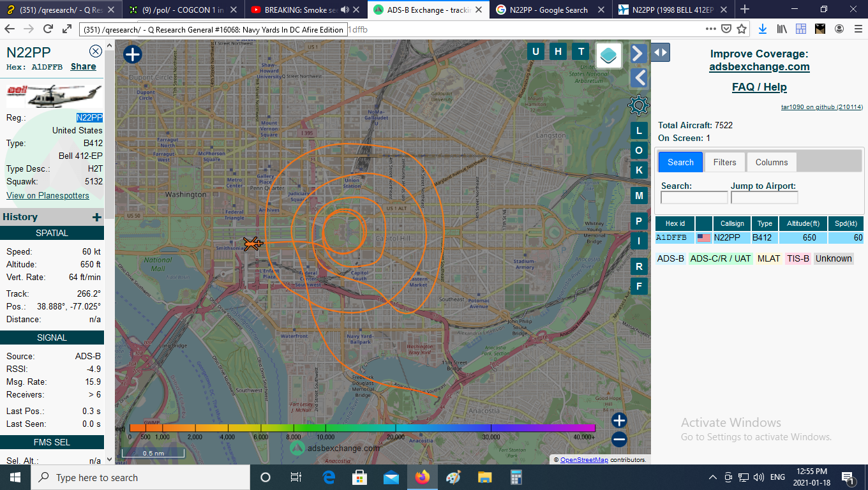This screenshot has height=490, width=868.
Task: Toggle the I map button
Action: [639, 241]
